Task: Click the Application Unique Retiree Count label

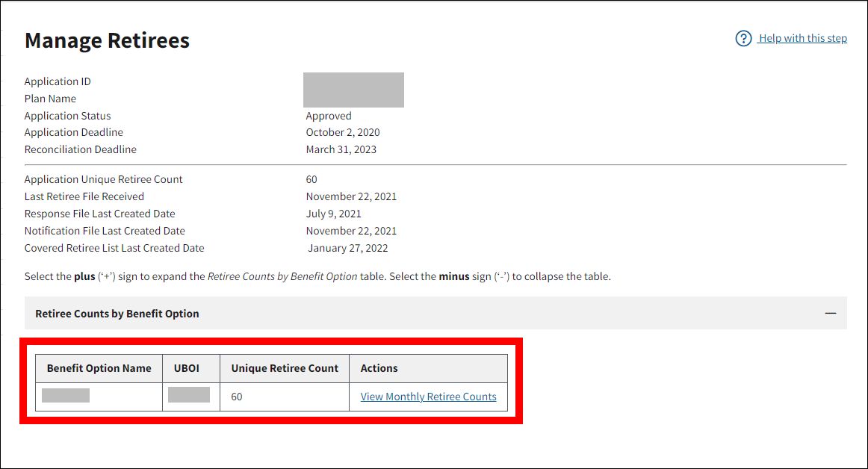Action: 103,179
